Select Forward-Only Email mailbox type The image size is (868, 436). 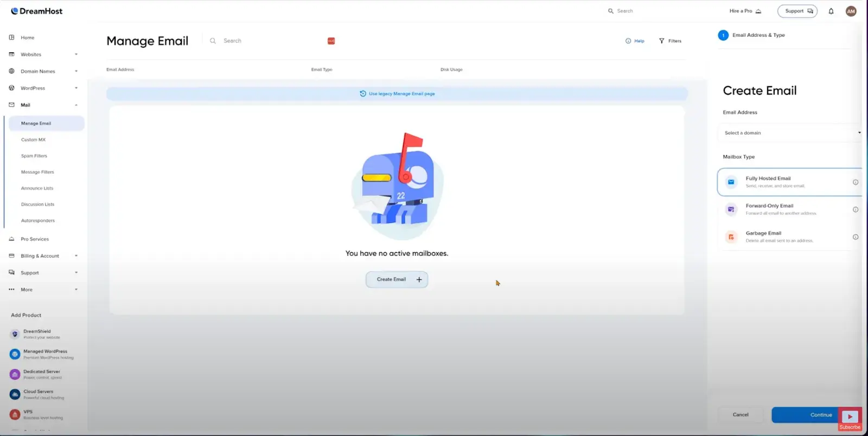[x=789, y=209]
